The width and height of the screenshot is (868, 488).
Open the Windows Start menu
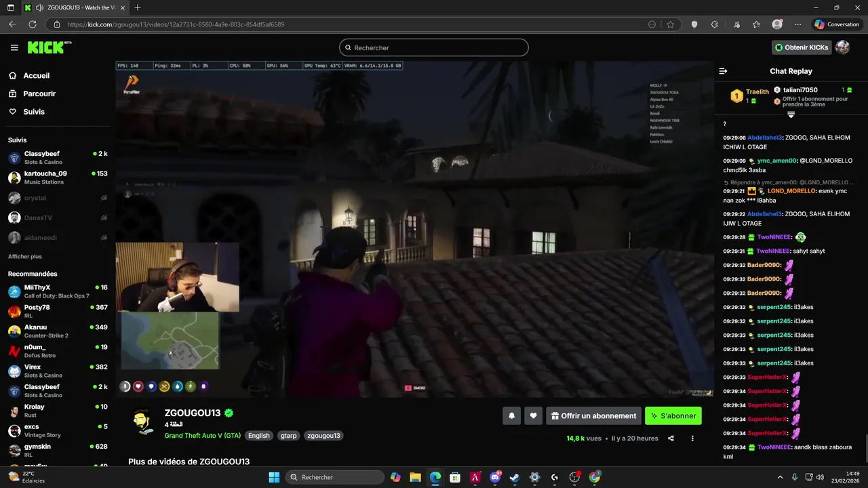pyautogui.click(x=274, y=477)
